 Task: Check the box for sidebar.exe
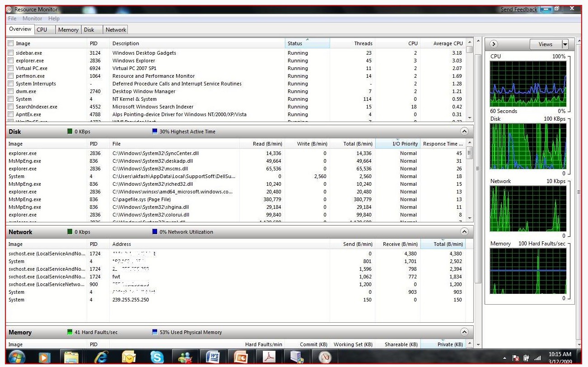[11, 53]
